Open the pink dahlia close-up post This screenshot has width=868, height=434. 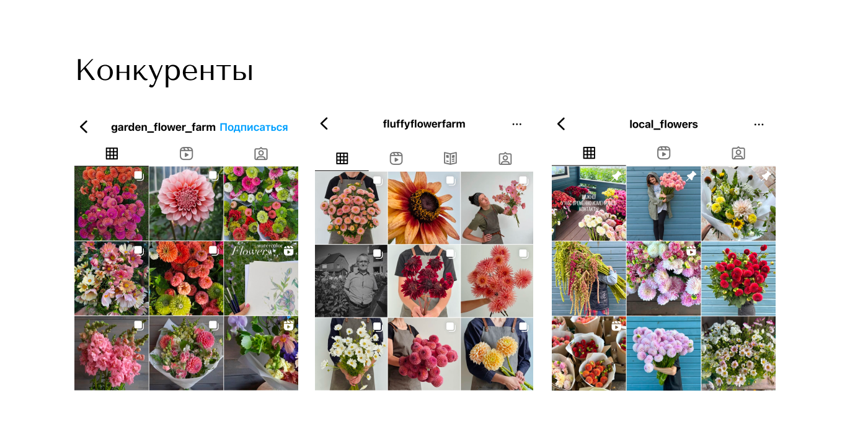[186, 203]
